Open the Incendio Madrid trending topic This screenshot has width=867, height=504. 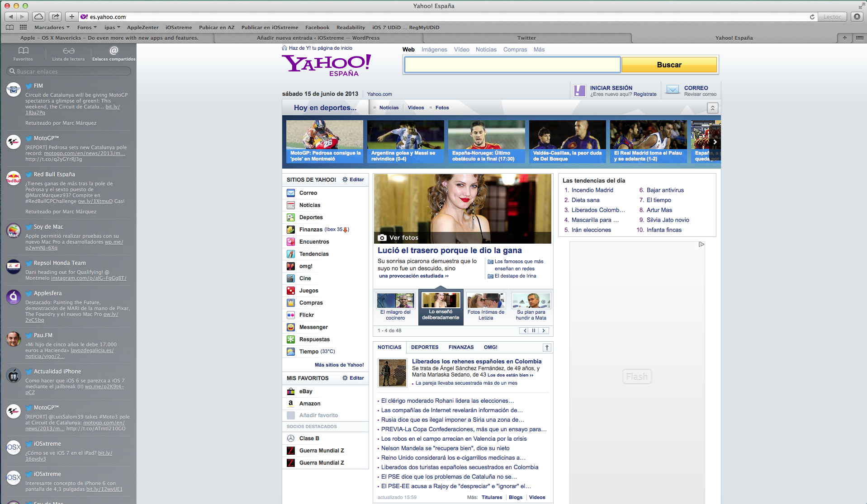click(592, 190)
